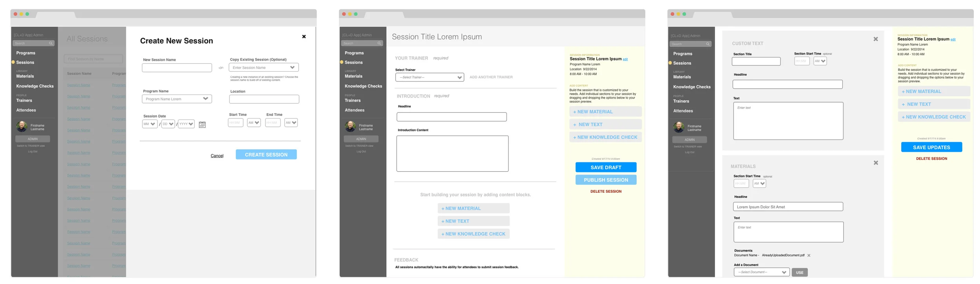This screenshot has width=980, height=284.
Task: Focus Text area in Materials section
Action: tap(789, 232)
